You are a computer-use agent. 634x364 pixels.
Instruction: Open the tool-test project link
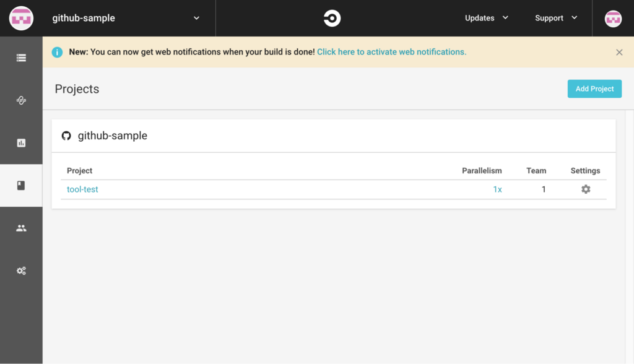pos(82,189)
